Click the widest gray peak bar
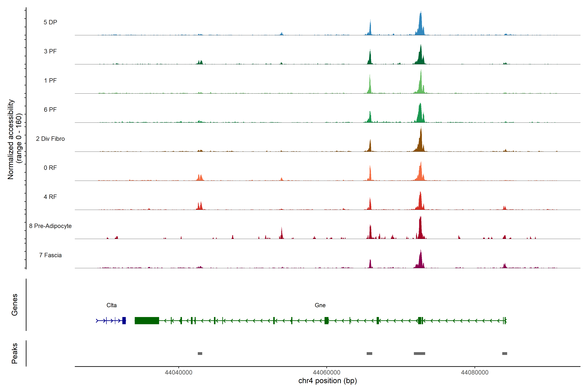The image size is (588, 392). tap(419, 353)
